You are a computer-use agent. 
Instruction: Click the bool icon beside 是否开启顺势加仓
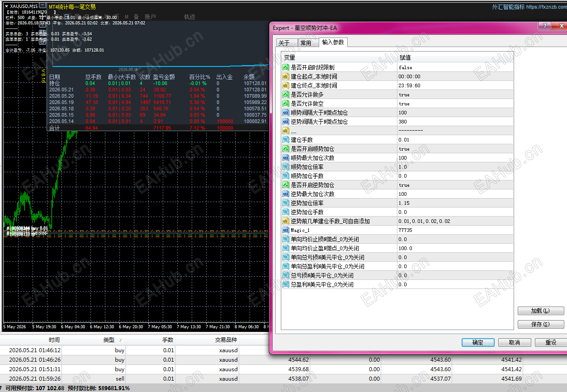[285, 149]
